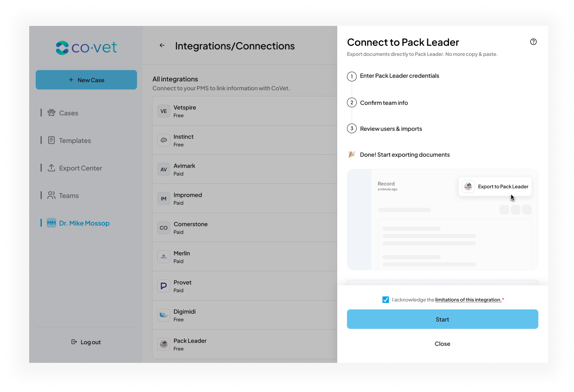Click the Pack Leader list icon
Viewport: 574px width, 392px height.
164,344
